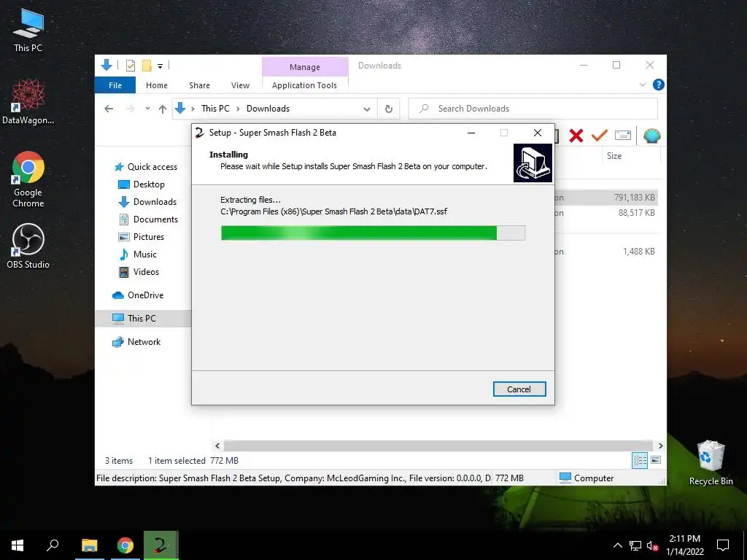
Task: Open OBS Studio desktop shortcut
Action: 28,246
